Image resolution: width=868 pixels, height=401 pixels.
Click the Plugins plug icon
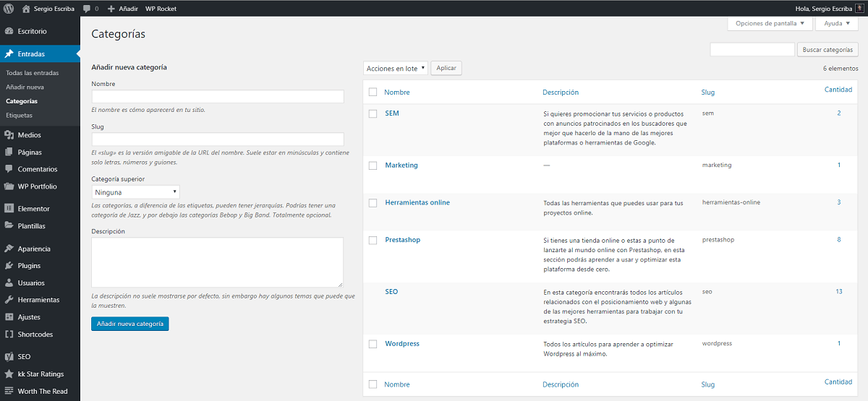pos(9,266)
